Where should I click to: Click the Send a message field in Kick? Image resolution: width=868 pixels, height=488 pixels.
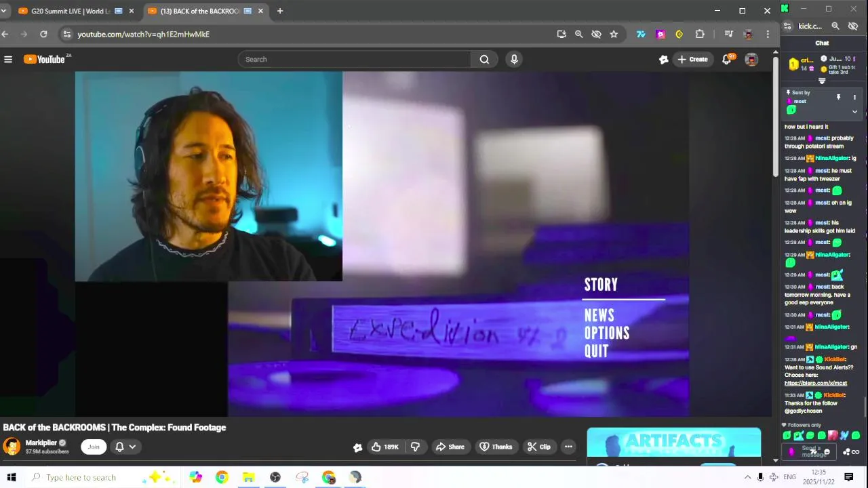click(x=810, y=451)
